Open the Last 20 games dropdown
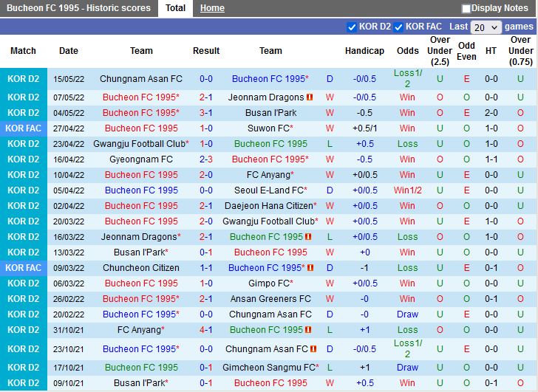 [x=486, y=27]
